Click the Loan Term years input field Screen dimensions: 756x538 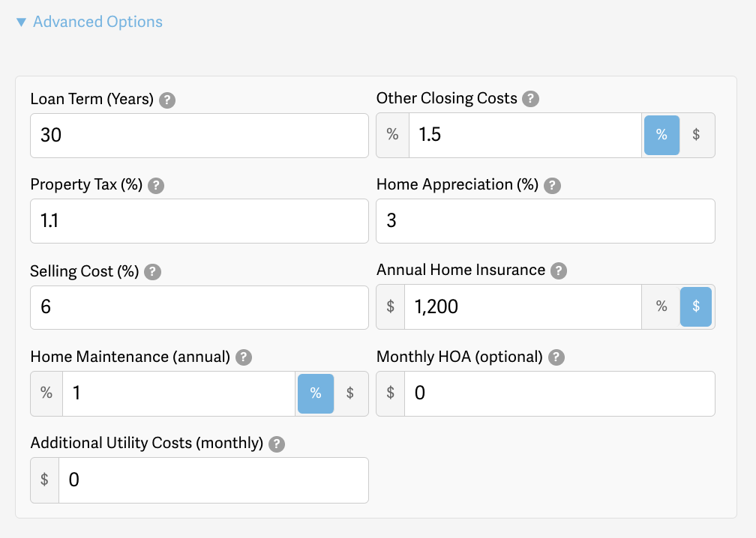click(199, 136)
